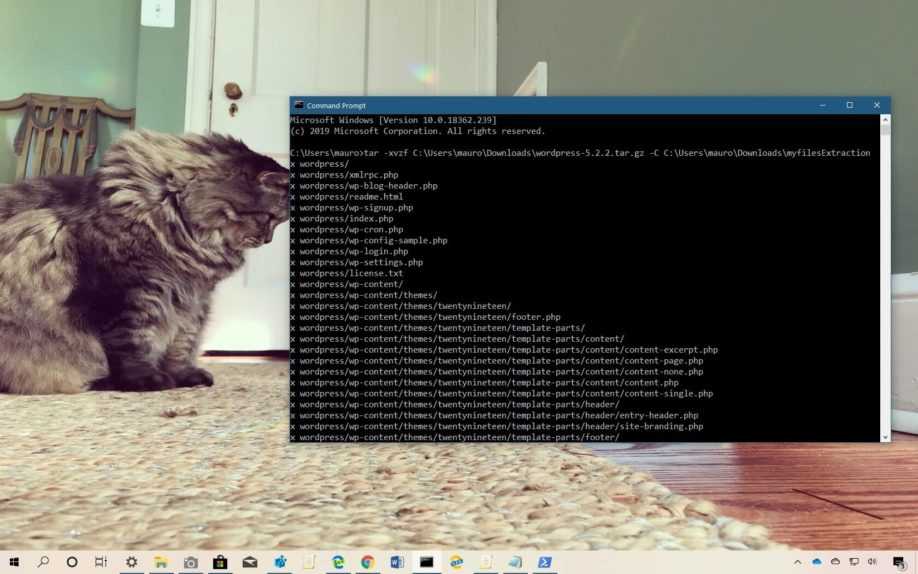The image size is (918, 574).
Task: Open Microsoft Word from the taskbar
Action: coord(396,562)
